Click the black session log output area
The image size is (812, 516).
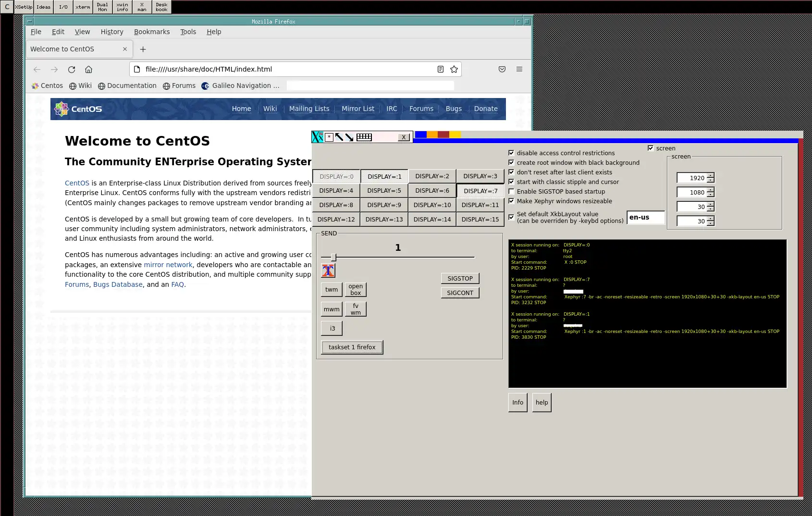[648, 313]
